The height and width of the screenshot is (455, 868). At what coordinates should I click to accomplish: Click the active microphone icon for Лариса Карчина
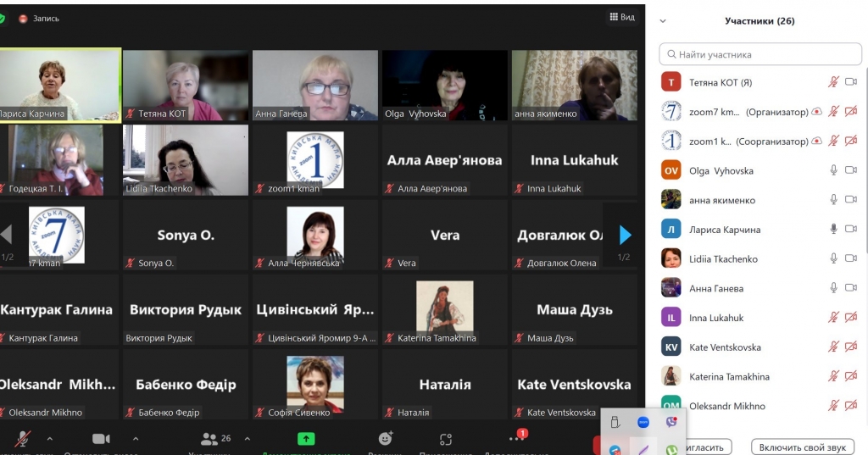834,229
